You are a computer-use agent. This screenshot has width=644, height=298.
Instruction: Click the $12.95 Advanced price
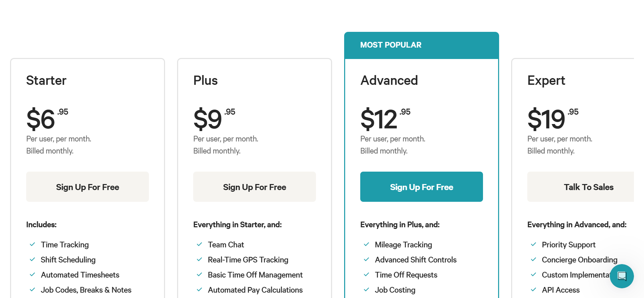(385, 119)
